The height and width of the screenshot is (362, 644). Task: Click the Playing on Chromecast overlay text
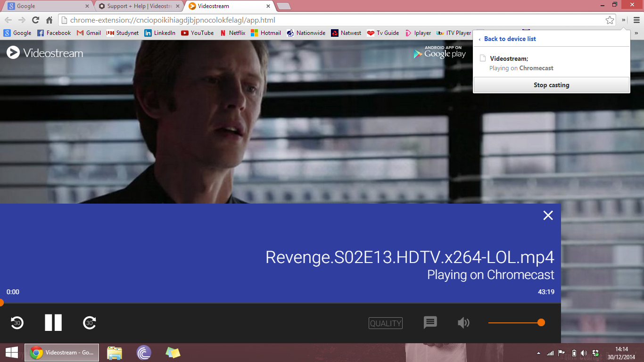pos(490,275)
